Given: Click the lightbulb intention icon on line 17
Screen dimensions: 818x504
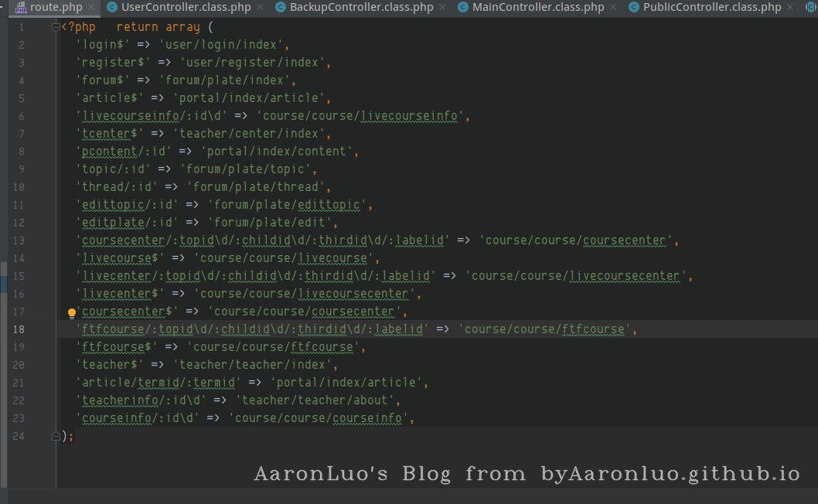Looking at the screenshot, I should point(72,313).
